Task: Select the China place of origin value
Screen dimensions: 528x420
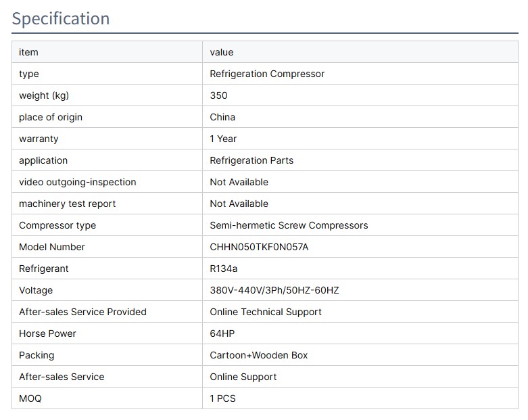Action: click(222, 117)
